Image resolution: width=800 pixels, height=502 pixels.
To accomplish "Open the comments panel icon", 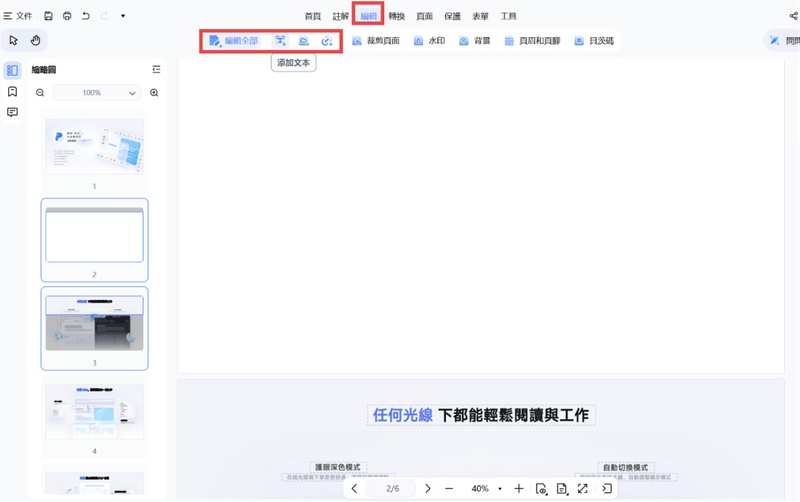I will pyautogui.click(x=12, y=112).
